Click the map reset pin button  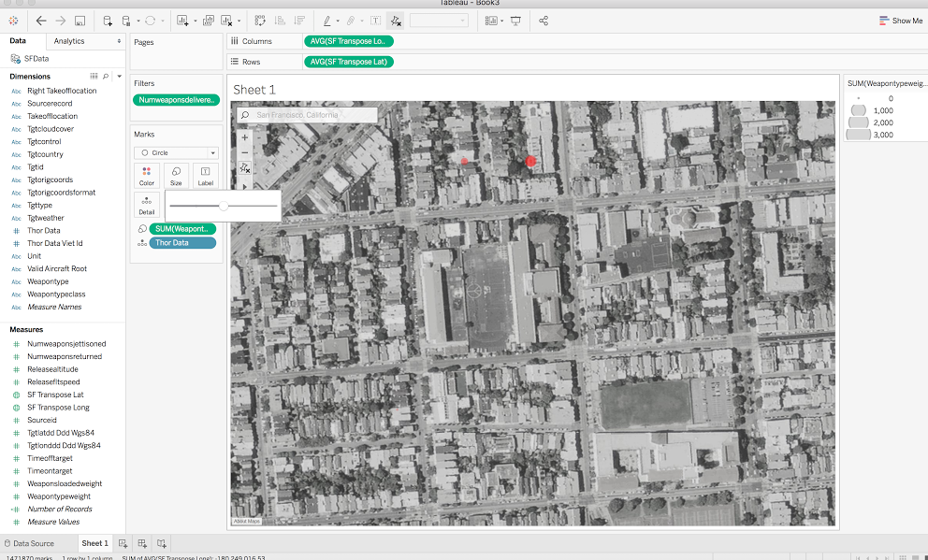click(244, 168)
